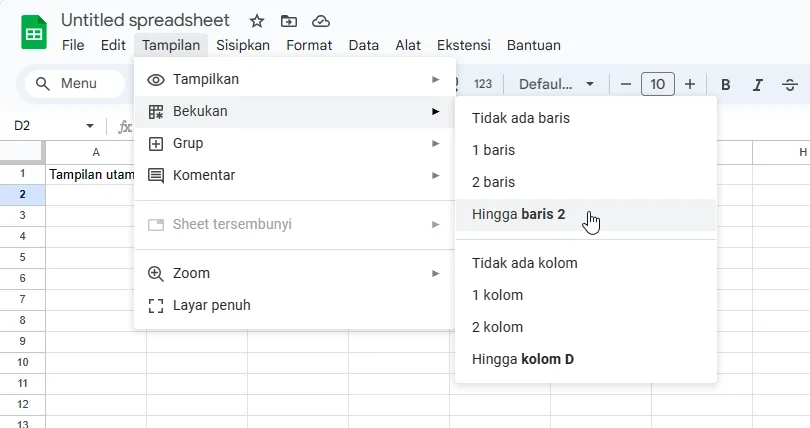Image resolution: width=810 pixels, height=428 pixels.
Task: Toggle bold formatting
Action: point(726,84)
